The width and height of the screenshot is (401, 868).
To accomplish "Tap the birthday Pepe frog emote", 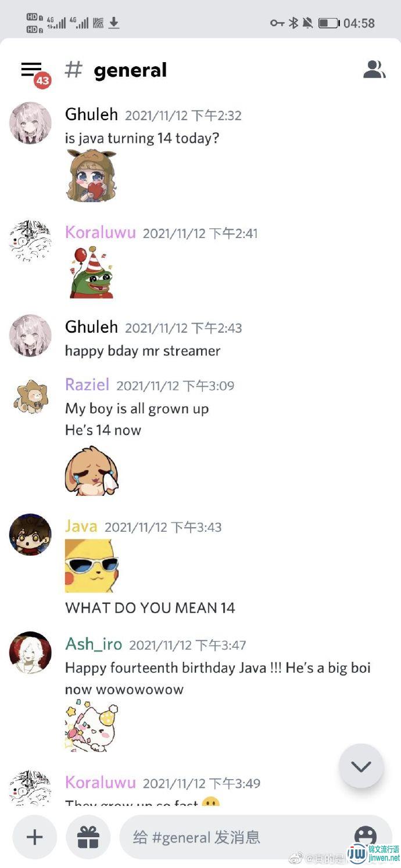I will click(91, 272).
